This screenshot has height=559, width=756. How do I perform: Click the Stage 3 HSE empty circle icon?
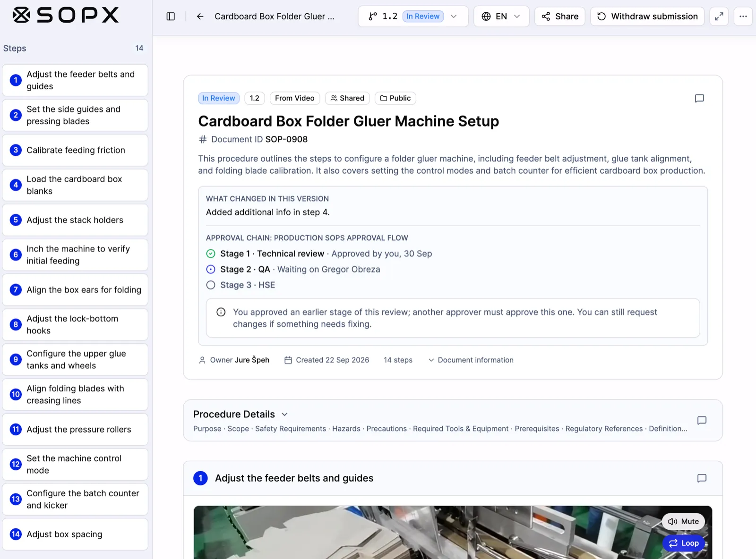[x=211, y=285]
